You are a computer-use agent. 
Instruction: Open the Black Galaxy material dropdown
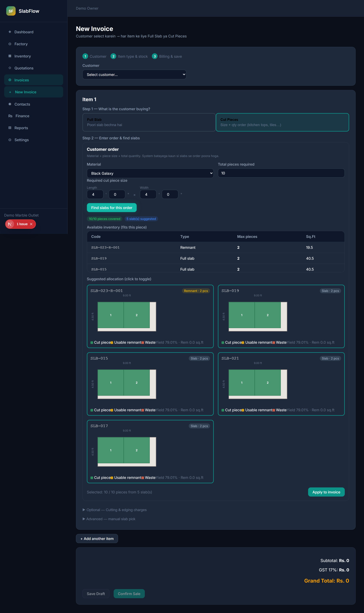pos(150,173)
